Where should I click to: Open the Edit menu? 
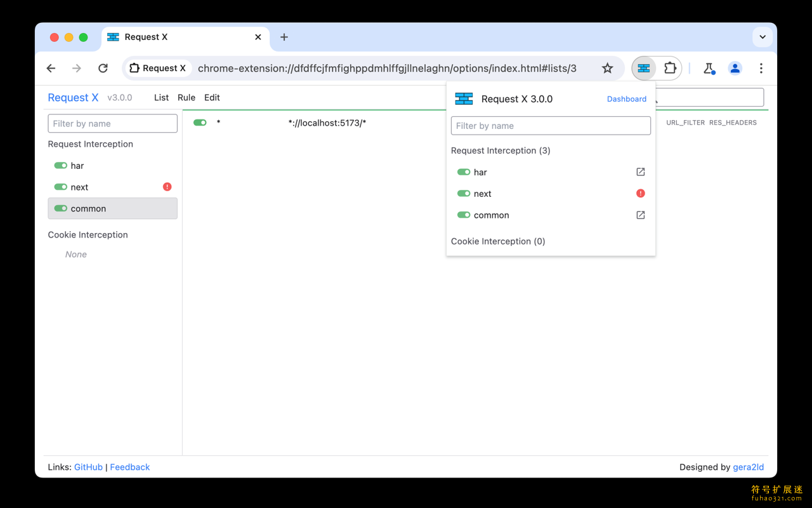212,97
